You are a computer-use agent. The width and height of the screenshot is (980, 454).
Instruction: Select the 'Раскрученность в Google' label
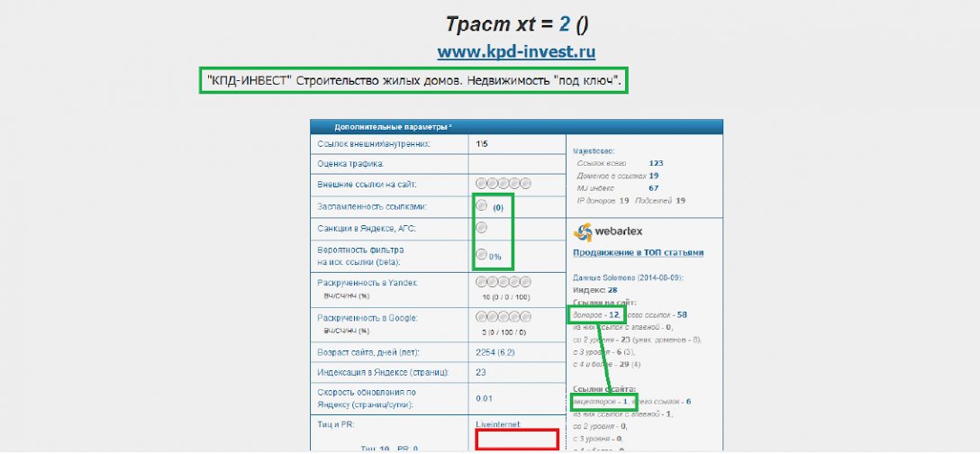[x=367, y=318]
